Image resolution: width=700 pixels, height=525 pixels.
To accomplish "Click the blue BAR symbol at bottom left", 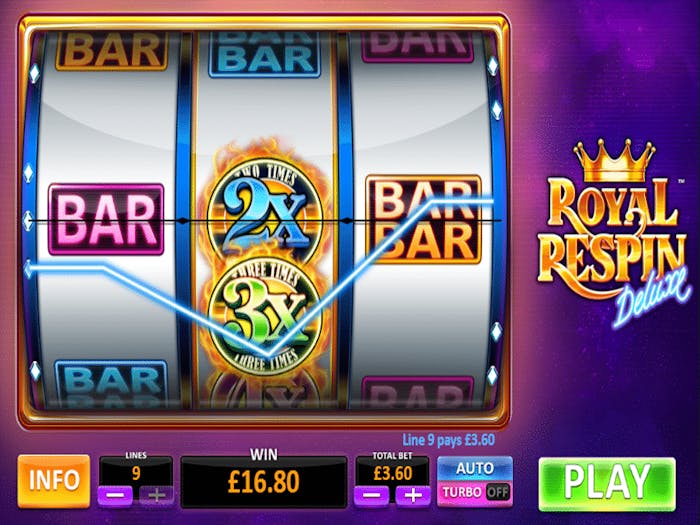I will (x=111, y=383).
